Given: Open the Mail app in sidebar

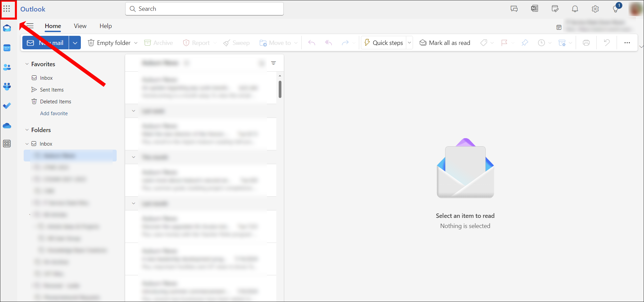Looking at the screenshot, I should click(x=7, y=28).
